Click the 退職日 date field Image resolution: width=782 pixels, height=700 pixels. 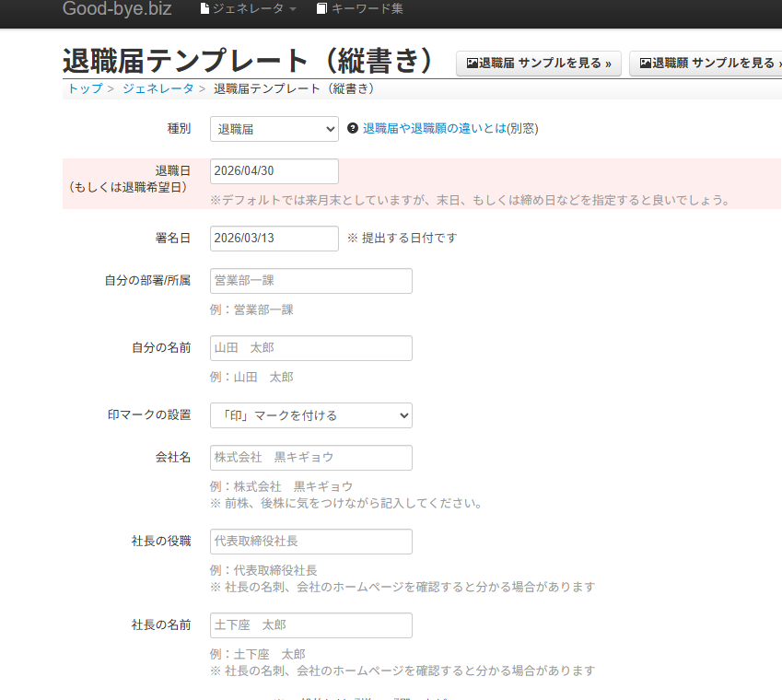(274, 171)
